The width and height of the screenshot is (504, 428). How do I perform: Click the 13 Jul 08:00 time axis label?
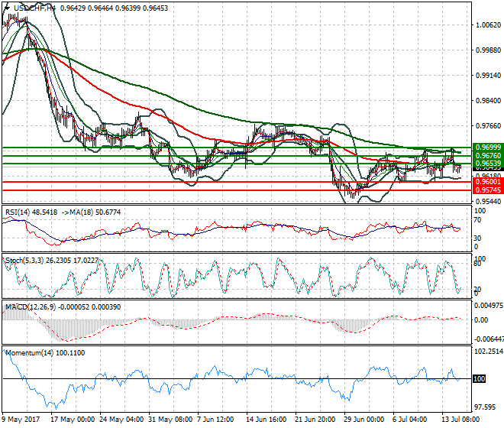pos(461,420)
